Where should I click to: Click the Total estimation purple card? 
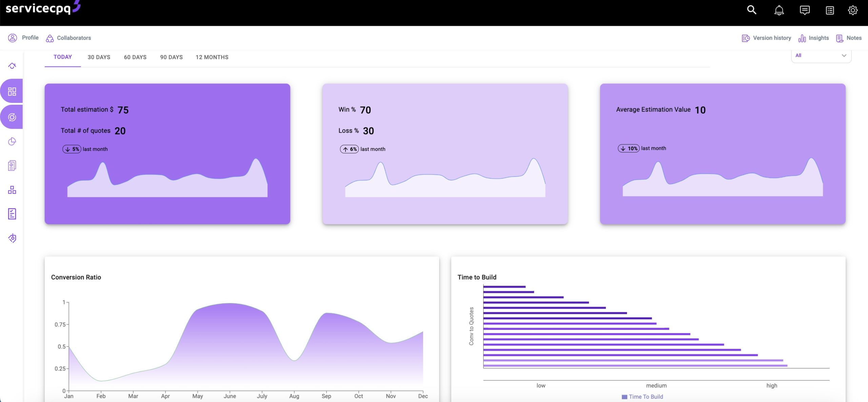pyautogui.click(x=167, y=154)
